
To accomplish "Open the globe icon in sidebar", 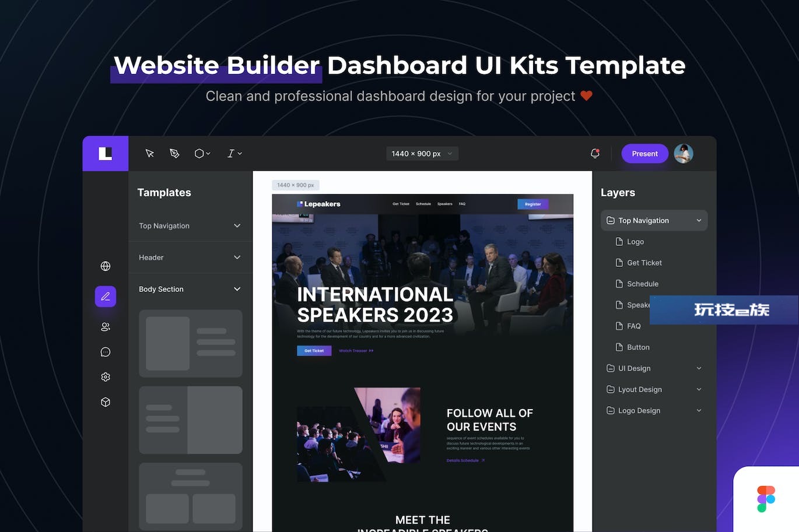I will click(106, 266).
